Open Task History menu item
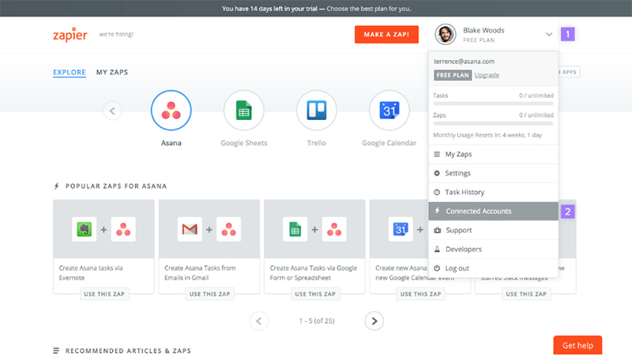Screen dimensions: 632x364 465,193
